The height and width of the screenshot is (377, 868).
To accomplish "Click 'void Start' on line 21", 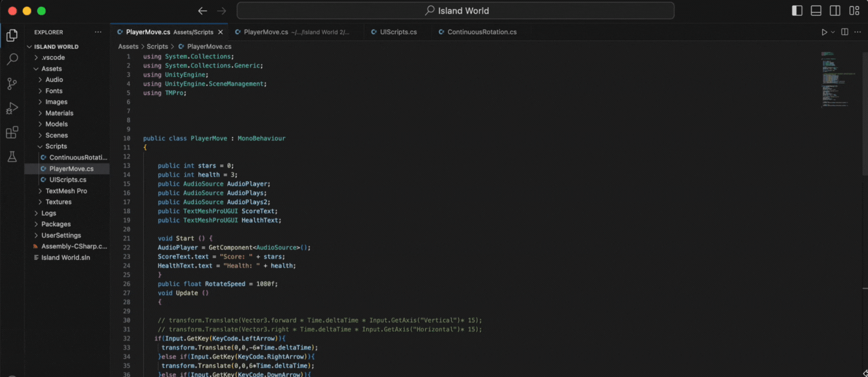I will (x=176, y=238).
